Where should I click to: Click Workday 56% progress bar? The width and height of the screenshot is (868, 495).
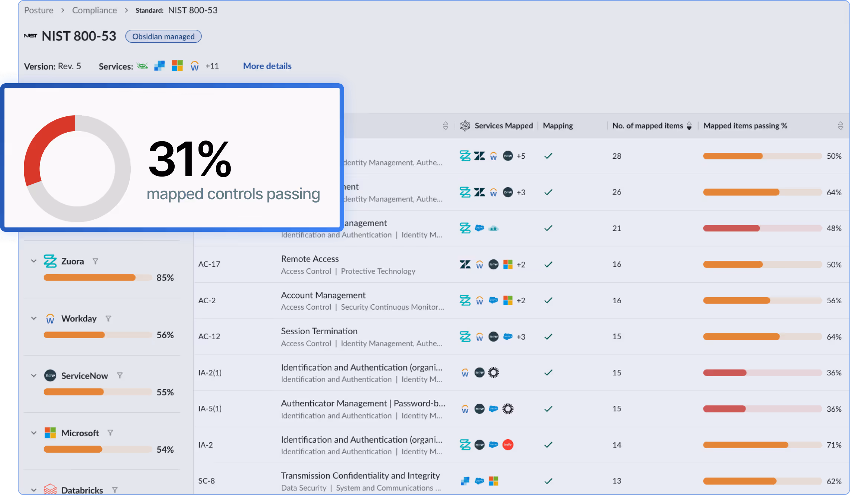pyautogui.click(x=98, y=335)
